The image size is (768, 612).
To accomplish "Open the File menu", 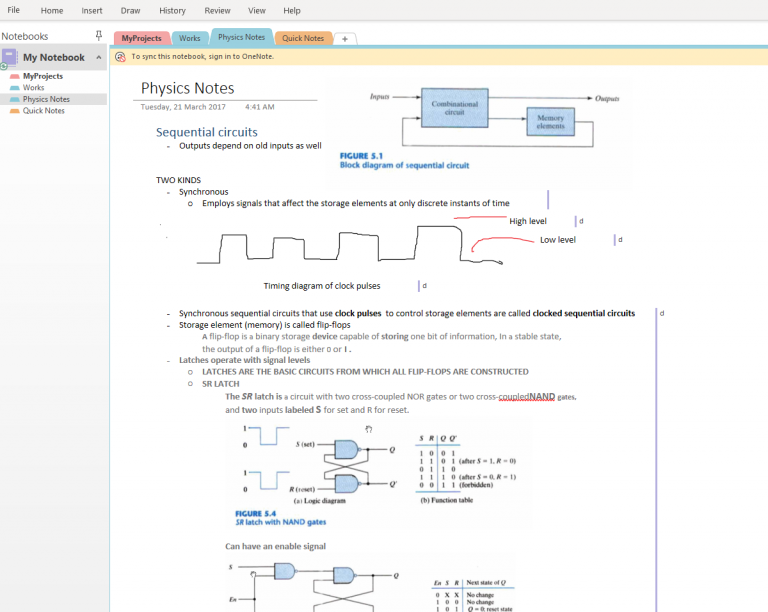I will point(14,10).
